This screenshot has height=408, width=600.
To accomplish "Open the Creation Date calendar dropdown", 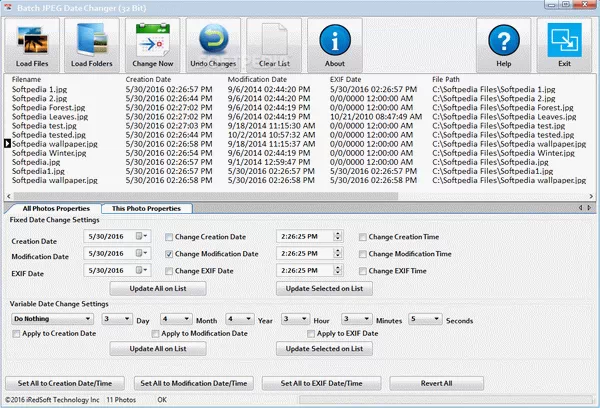I will [142, 236].
